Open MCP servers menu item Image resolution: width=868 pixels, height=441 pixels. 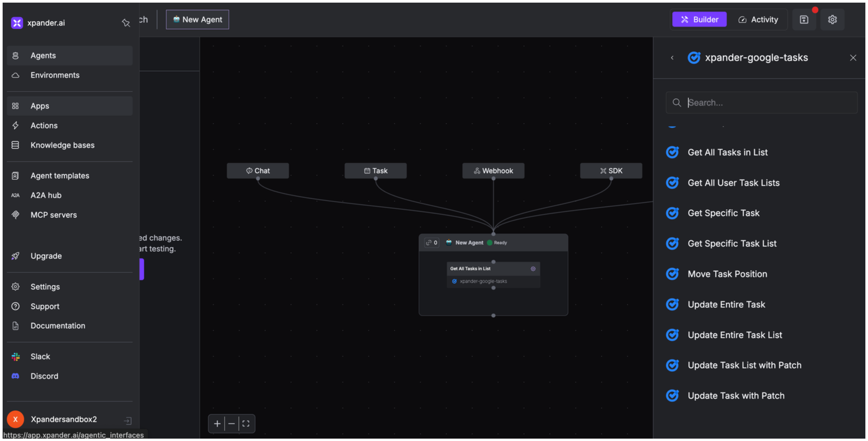[x=54, y=215]
